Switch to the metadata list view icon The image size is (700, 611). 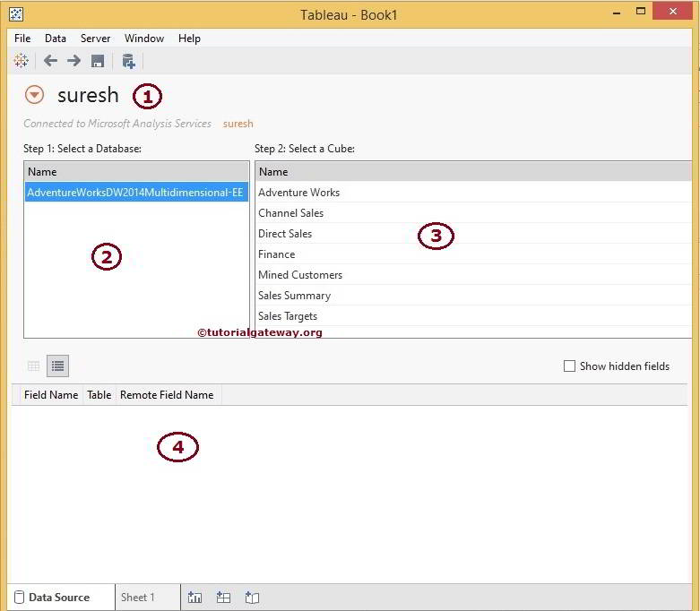[57, 366]
